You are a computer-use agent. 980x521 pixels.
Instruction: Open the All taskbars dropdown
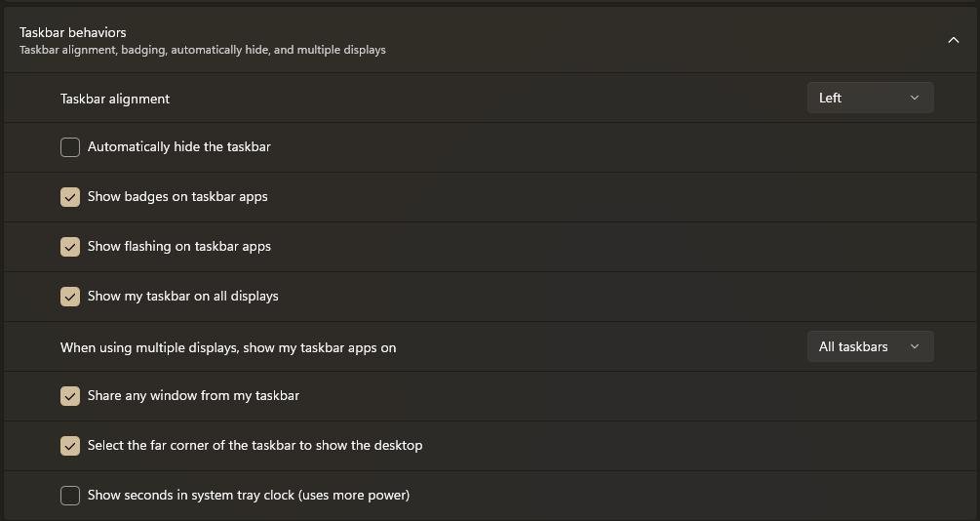point(870,346)
